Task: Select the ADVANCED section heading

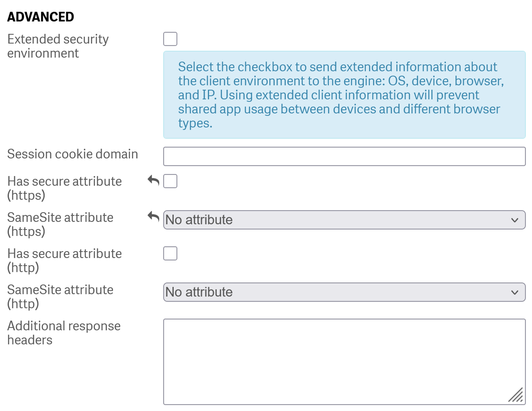Action: [41, 16]
